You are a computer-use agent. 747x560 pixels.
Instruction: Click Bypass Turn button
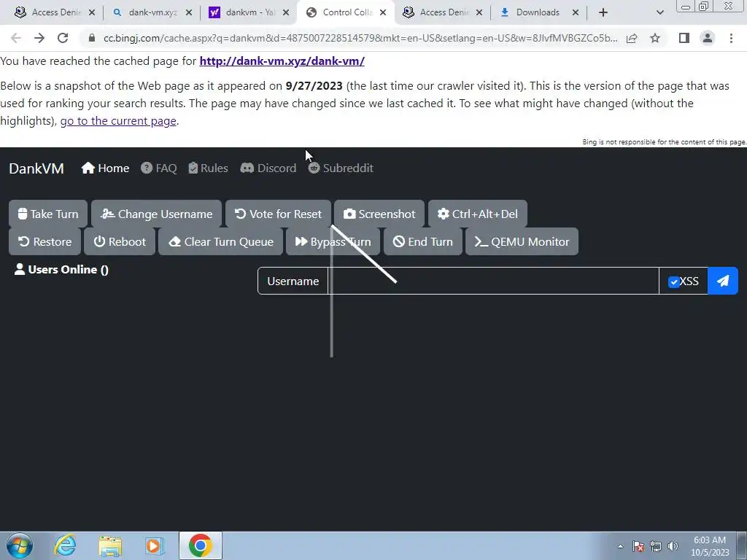pos(333,241)
